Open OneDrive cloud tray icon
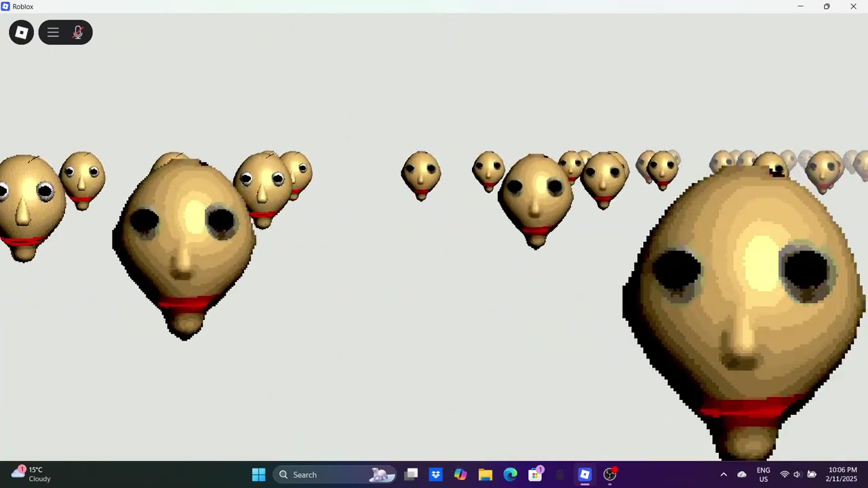868x488 pixels. [x=742, y=474]
